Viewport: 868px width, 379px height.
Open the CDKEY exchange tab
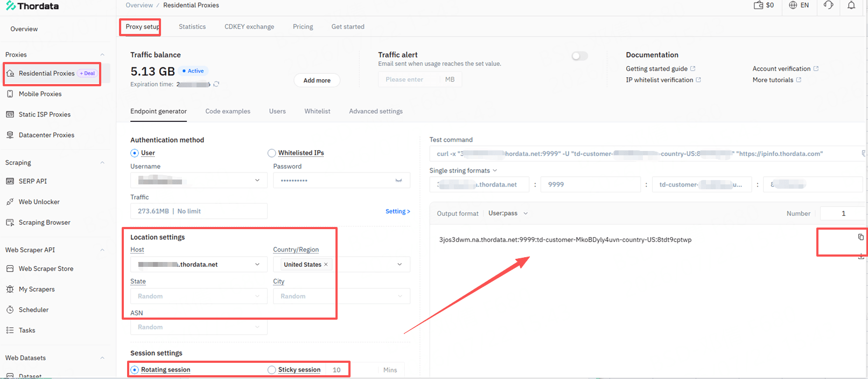click(x=249, y=26)
